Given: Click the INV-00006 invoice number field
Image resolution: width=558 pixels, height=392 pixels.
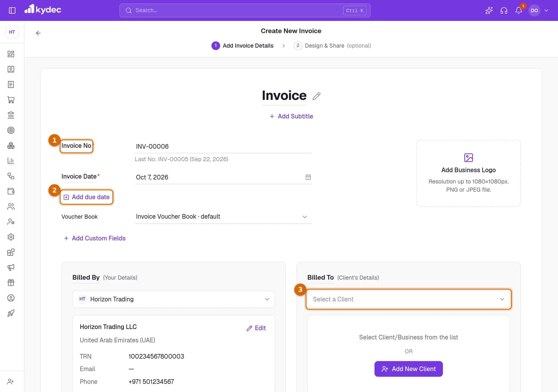Looking at the screenshot, I should (223, 146).
